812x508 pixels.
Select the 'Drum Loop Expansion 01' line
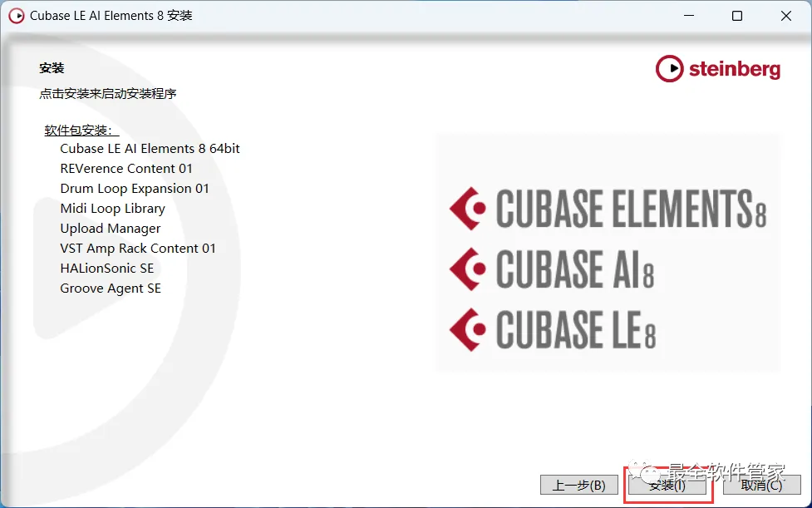(x=134, y=189)
